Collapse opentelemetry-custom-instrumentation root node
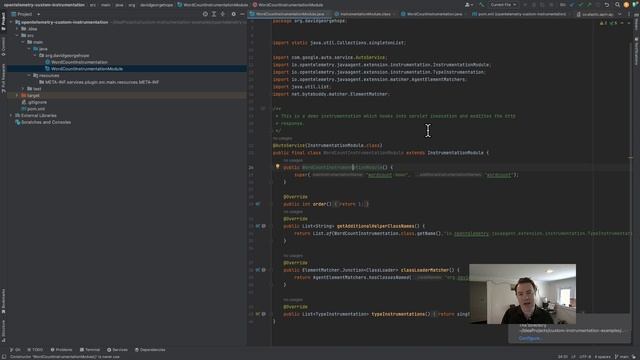This screenshot has width=640, height=360. click(11, 22)
